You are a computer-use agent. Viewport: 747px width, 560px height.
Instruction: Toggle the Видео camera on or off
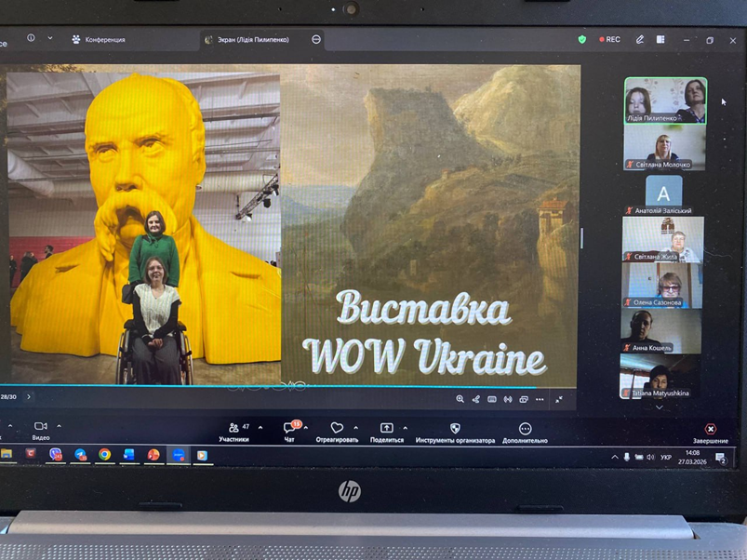click(41, 427)
